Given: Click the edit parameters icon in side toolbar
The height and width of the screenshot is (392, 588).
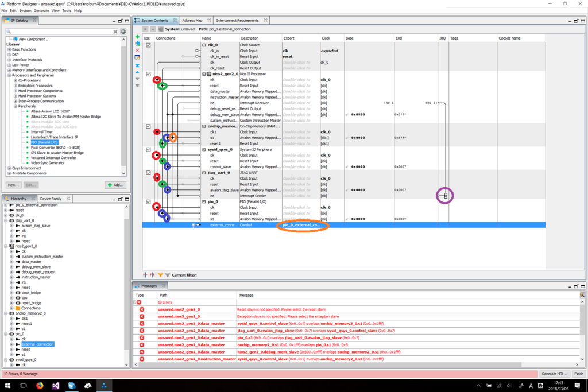Looking at the screenshot, I should coord(137,57).
